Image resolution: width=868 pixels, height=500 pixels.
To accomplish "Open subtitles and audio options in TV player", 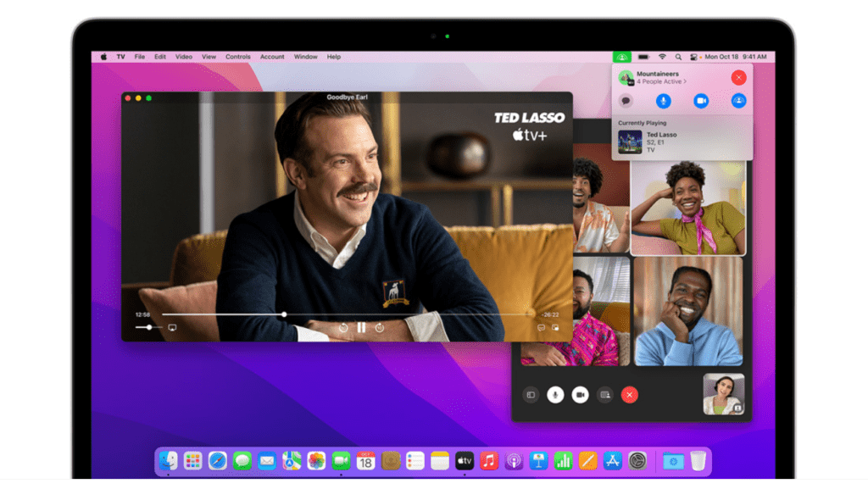I will click(x=541, y=328).
